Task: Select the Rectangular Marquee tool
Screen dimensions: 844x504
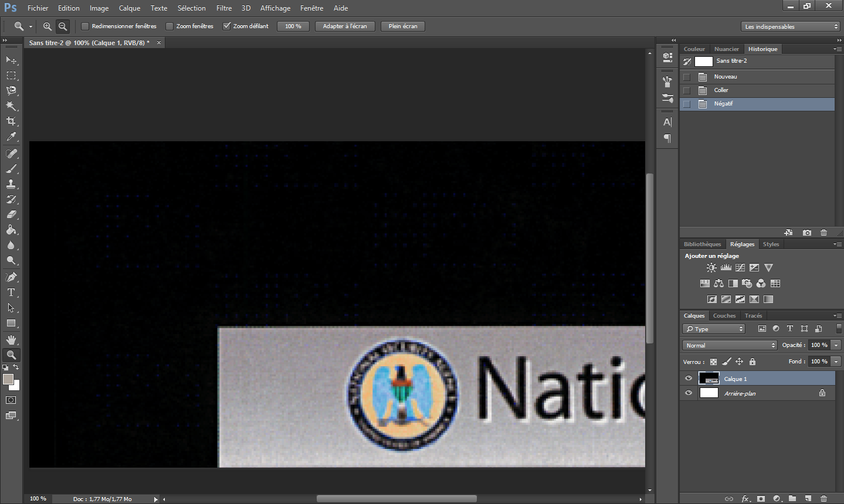Action: pos(11,76)
